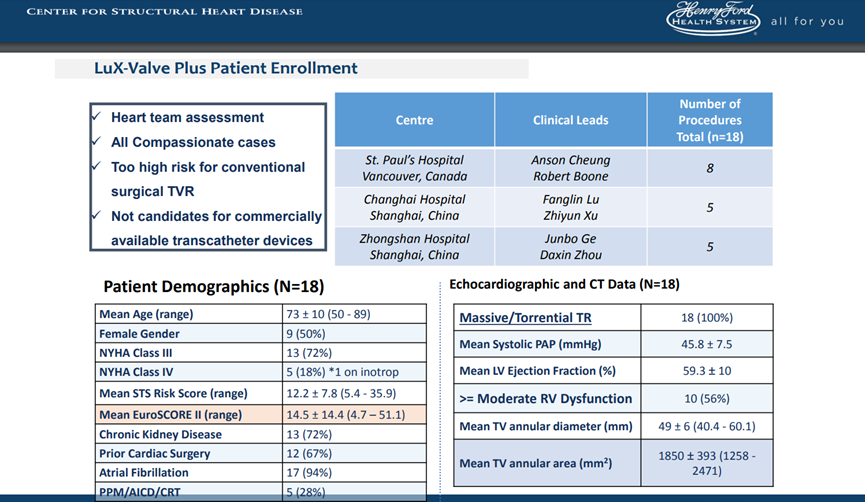Screen dimensions: 865x502
Task: Click the Number of Procedures column header
Action: (709, 120)
